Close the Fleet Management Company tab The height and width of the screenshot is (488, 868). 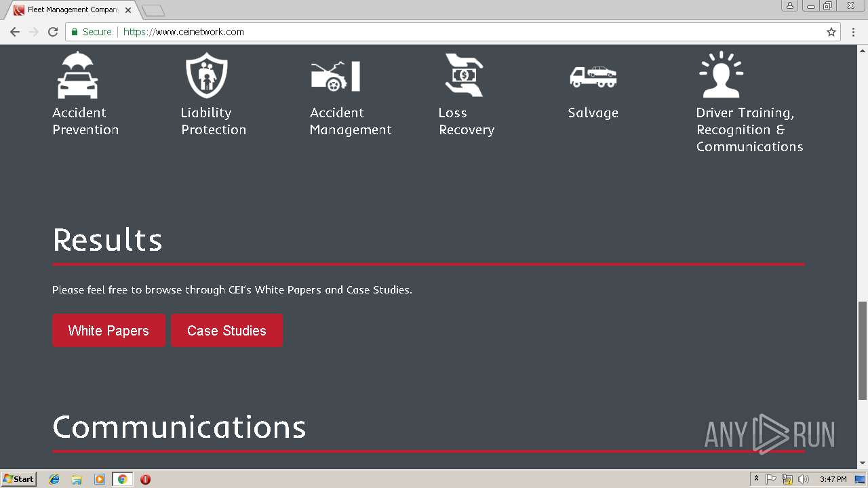(128, 10)
